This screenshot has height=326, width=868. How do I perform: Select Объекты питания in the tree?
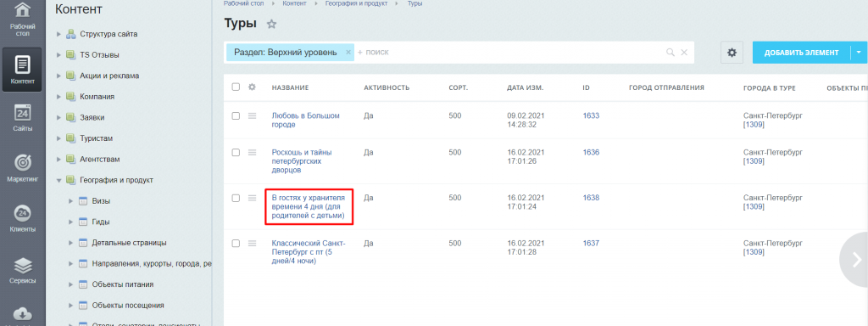pyautogui.click(x=123, y=284)
